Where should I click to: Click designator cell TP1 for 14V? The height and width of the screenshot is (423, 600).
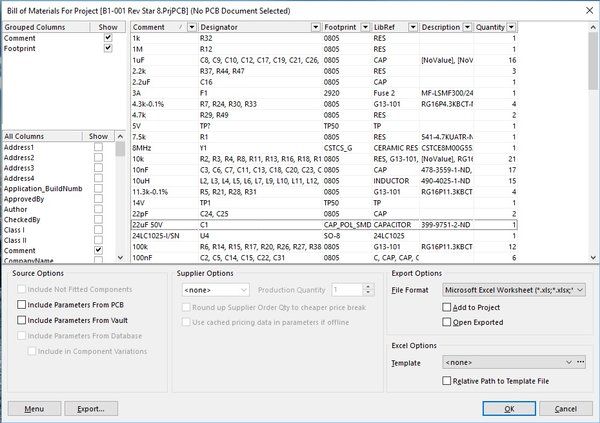pos(260,203)
